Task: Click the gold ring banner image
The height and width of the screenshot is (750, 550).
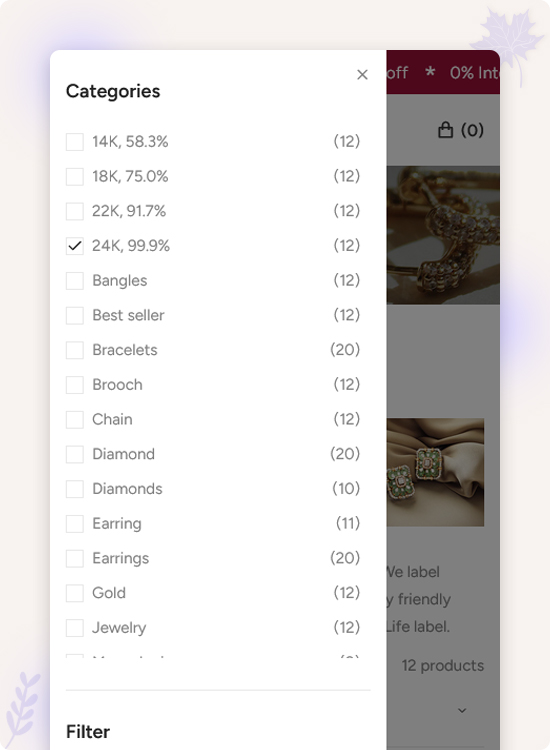Action: tap(443, 235)
